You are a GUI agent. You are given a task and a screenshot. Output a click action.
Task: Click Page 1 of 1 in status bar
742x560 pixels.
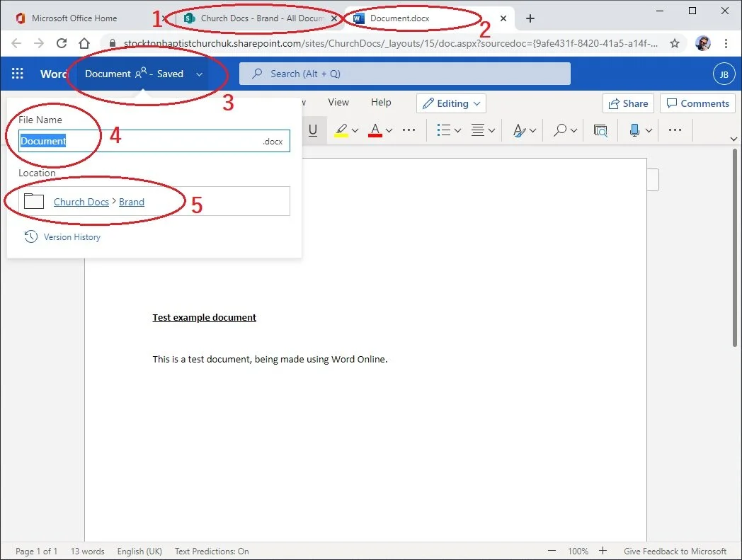tap(36, 551)
